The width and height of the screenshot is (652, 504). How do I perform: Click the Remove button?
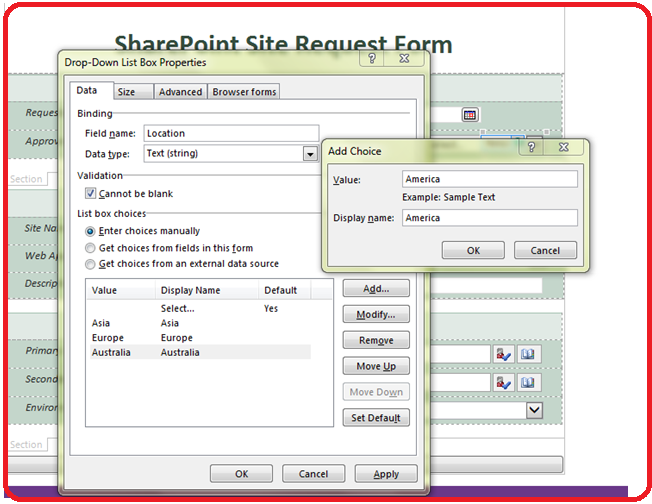[376, 340]
